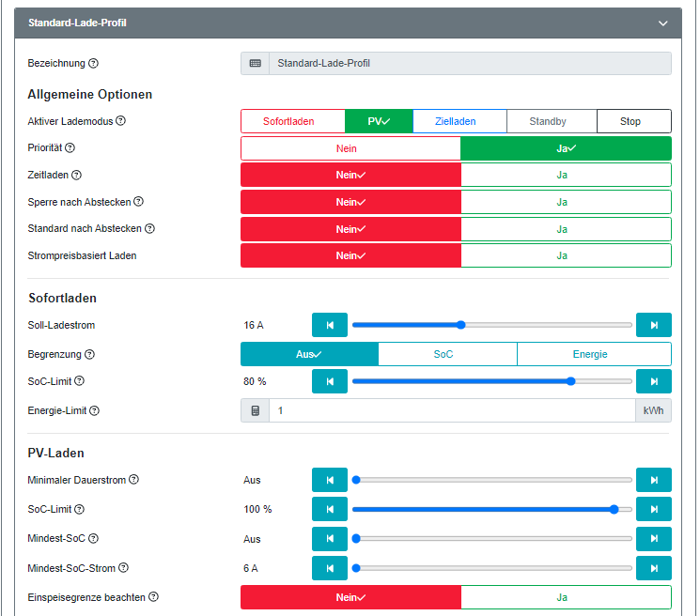This screenshot has width=700, height=616.
Task: Decrease Mindest-SoC step button
Action: tap(330, 539)
